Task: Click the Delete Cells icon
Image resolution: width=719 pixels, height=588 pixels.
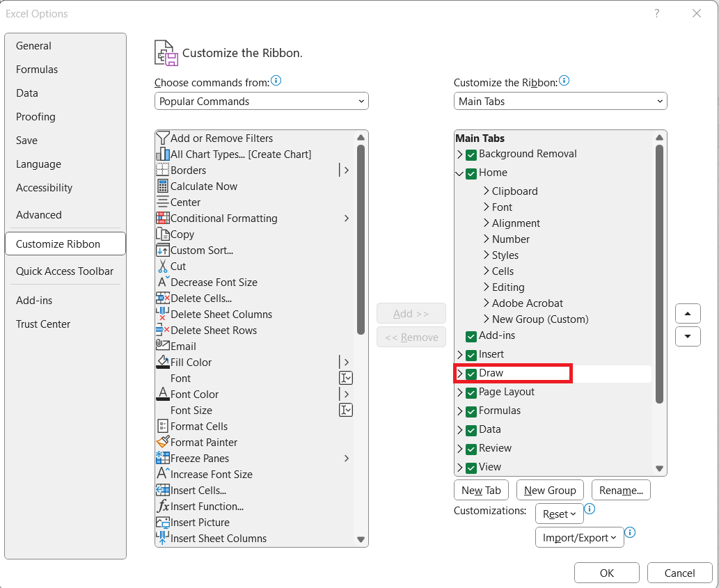Action: click(x=163, y=298)
